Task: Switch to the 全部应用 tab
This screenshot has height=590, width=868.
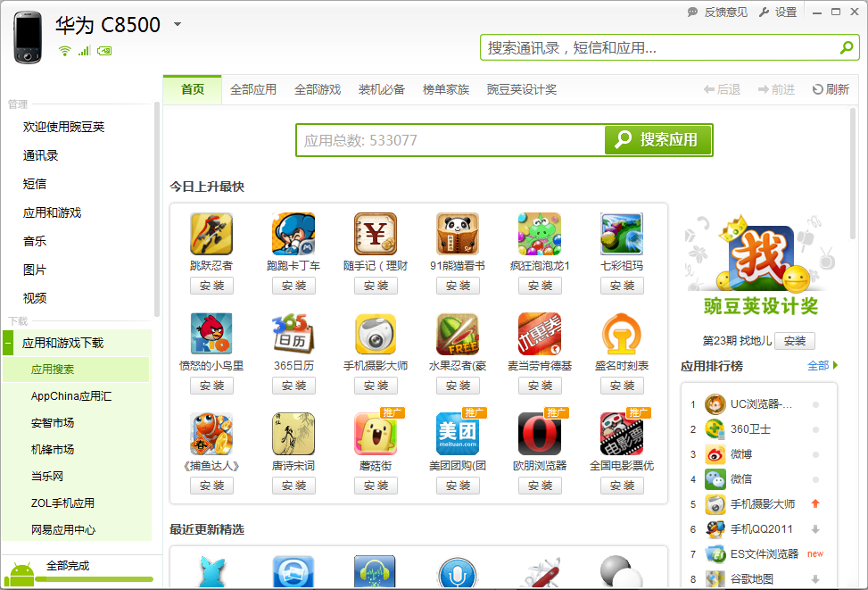Action: [253, 89]
